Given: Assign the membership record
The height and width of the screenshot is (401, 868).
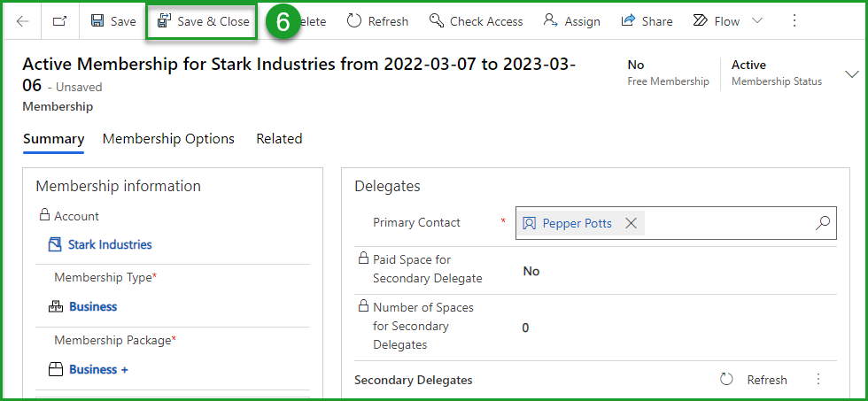Looking at the screenshot, I should (571, 21).
